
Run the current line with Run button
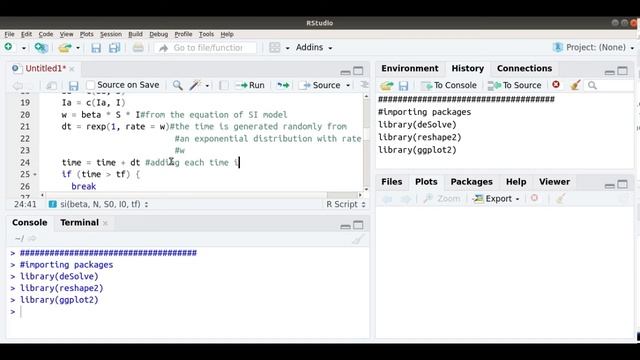[x=250, y=85]
